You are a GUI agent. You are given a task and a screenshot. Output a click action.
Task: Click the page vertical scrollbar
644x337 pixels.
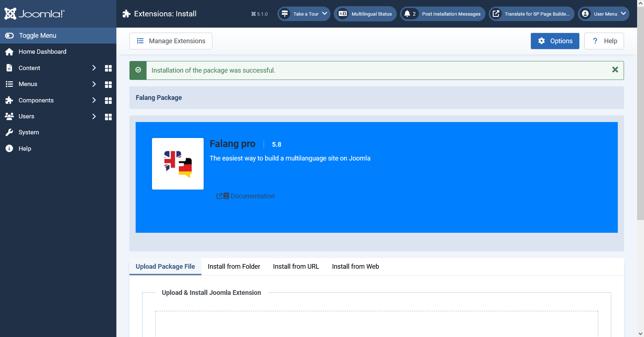click(640, 113)
